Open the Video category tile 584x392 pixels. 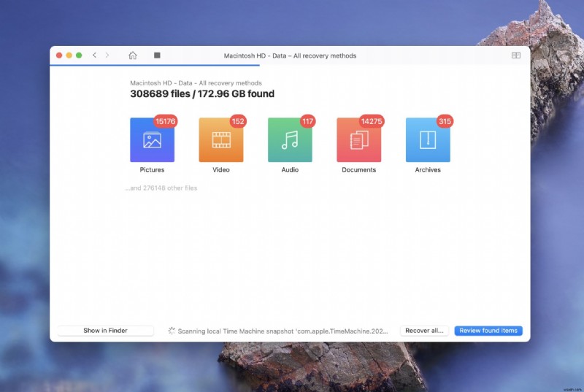tap(221, 139)
